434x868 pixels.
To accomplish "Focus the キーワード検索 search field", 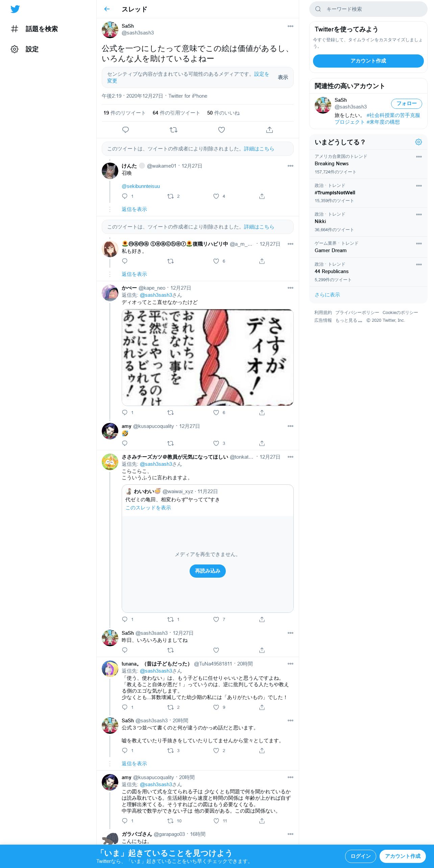I will pyautogui.click(x=368, y=9).
